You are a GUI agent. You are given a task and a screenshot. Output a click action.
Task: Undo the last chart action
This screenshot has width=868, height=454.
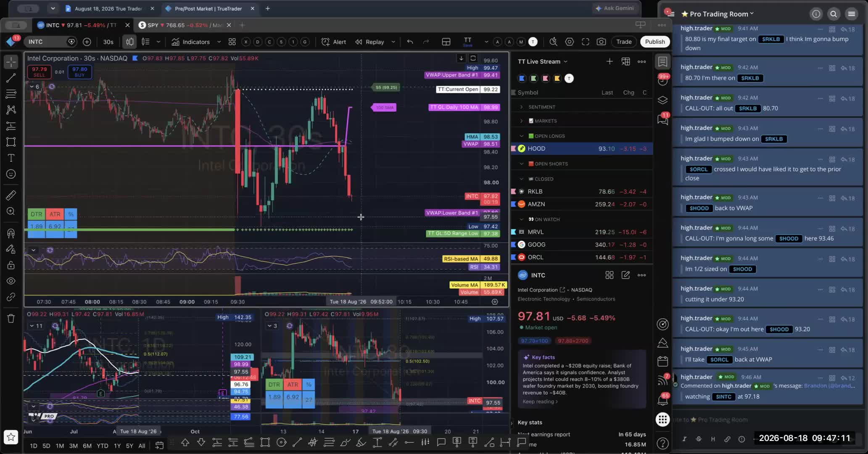coord(410,42)
